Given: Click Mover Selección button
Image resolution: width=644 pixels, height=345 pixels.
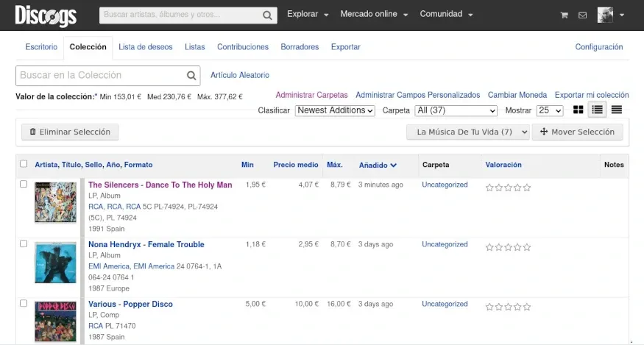Looking at the screenshot, I should pyautogui.click(x=578, y=132).
